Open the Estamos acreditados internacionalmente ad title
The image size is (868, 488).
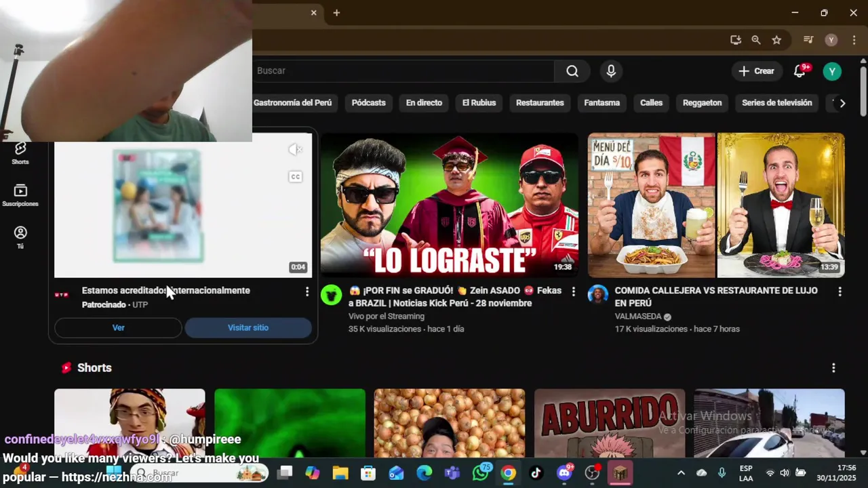tap(166, 291)
